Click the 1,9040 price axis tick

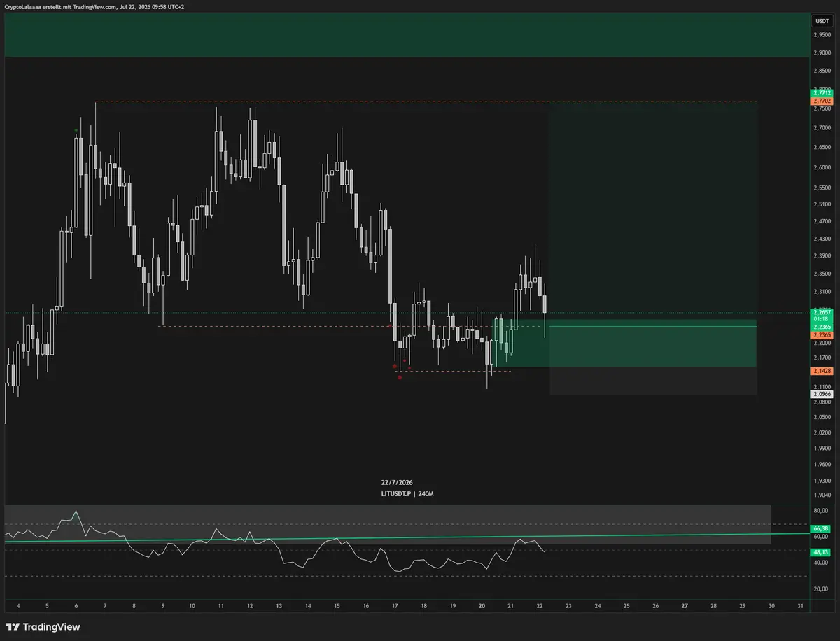pos(822,494)
